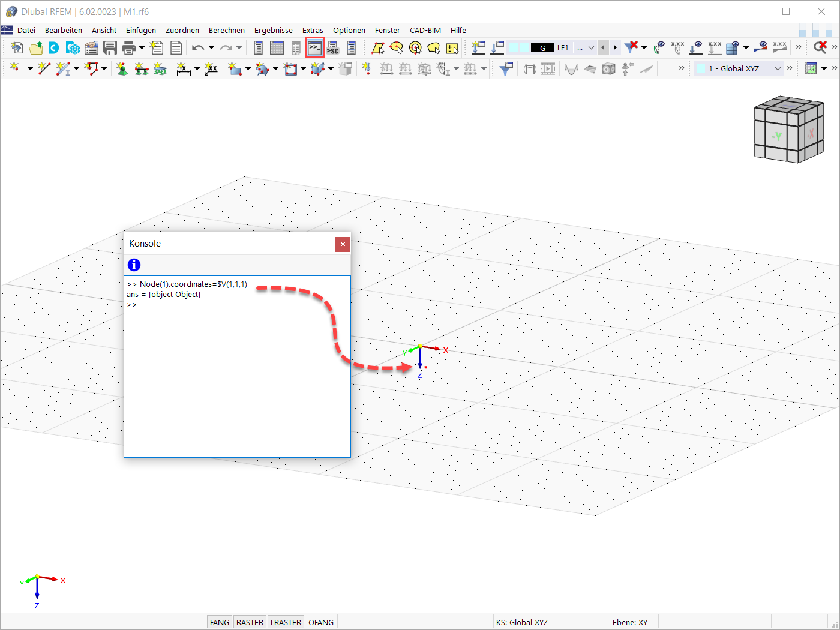Viewport: 840px width, 630px height.
Task: Click the console info icon
Action: 134,265
